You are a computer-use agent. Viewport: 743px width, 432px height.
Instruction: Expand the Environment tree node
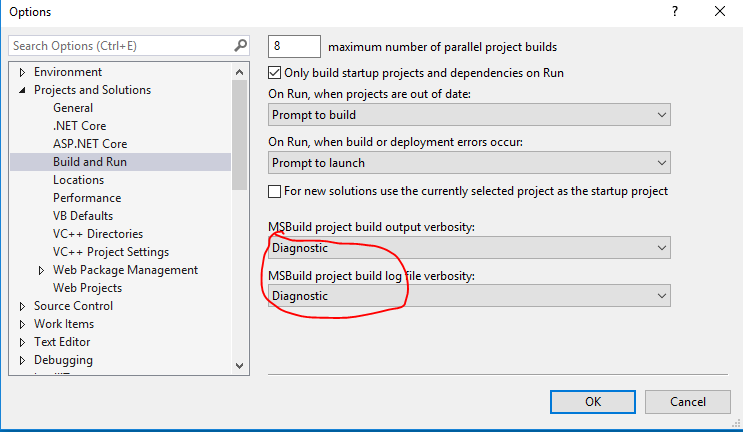22,72
